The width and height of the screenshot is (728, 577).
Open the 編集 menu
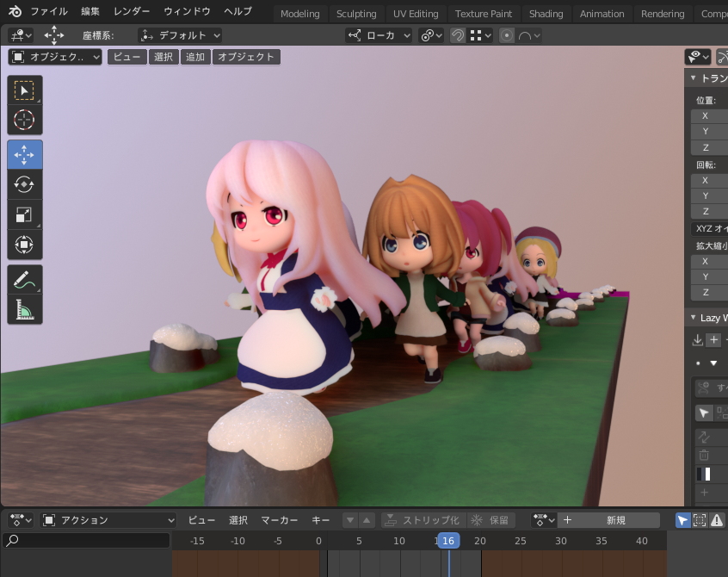[x=90, y=11]
